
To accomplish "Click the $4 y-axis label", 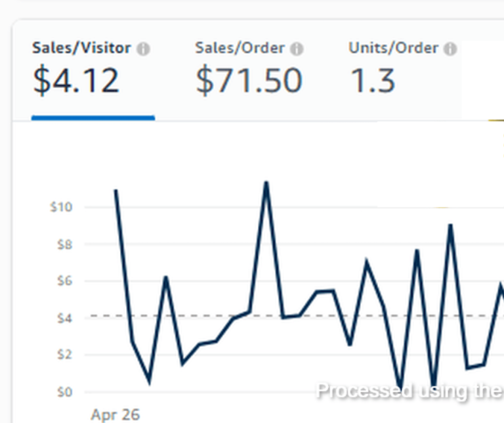I will pos(63,318).
